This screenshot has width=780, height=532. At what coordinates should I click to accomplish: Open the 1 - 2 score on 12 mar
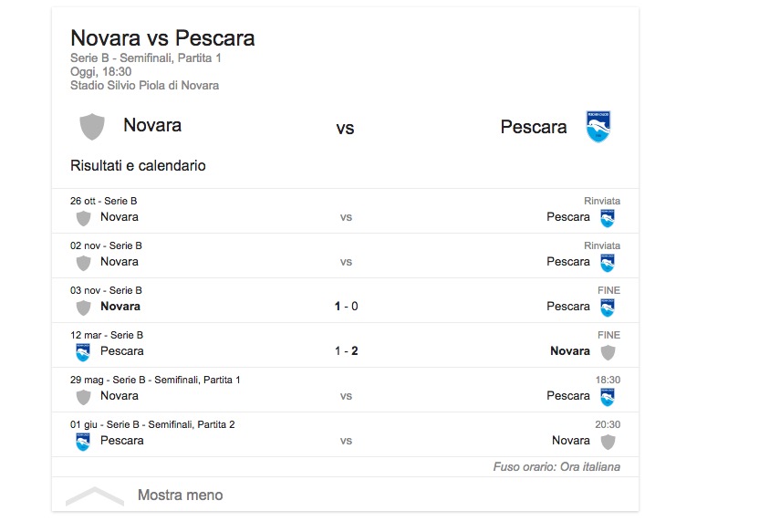pos(346,351)
